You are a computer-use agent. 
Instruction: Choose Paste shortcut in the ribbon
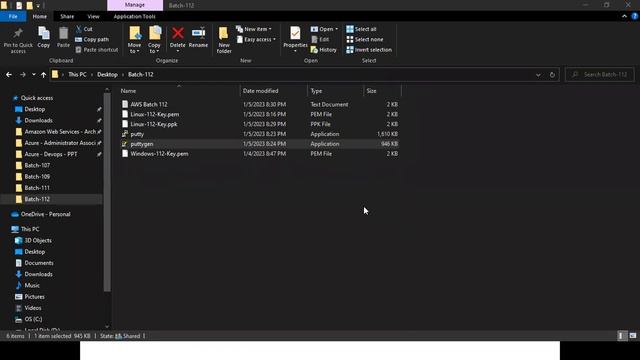click(97, 50)
